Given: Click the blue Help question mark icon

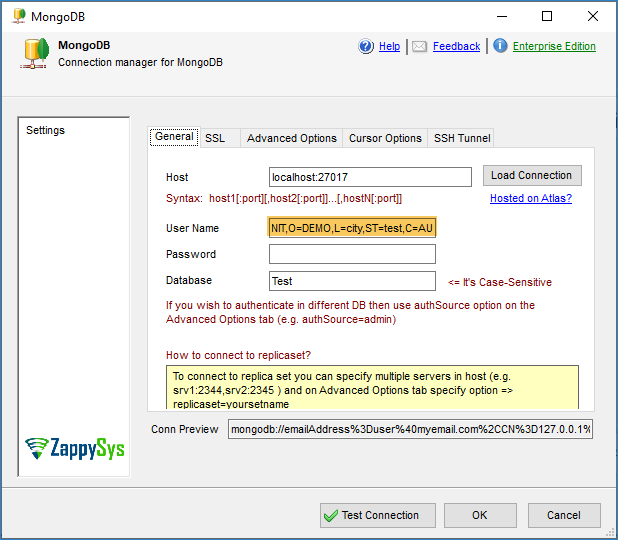Looking at the screenshot, I should 366,46.
